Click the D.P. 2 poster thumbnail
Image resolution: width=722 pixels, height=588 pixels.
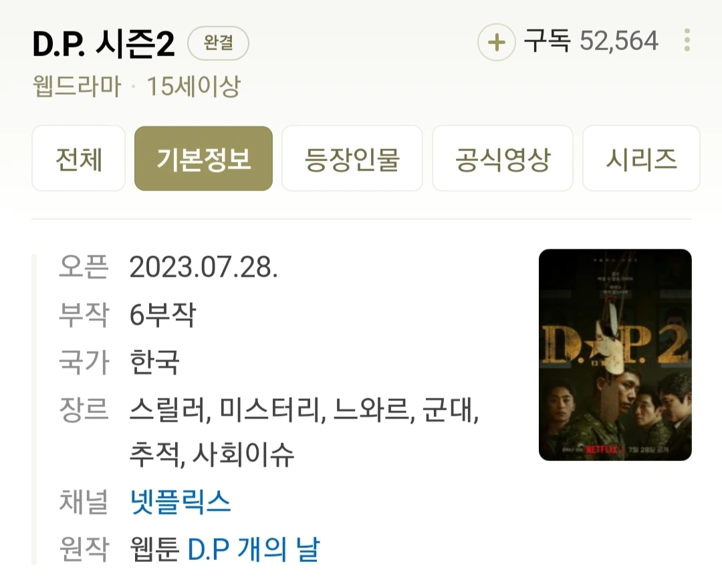point(615,355)
